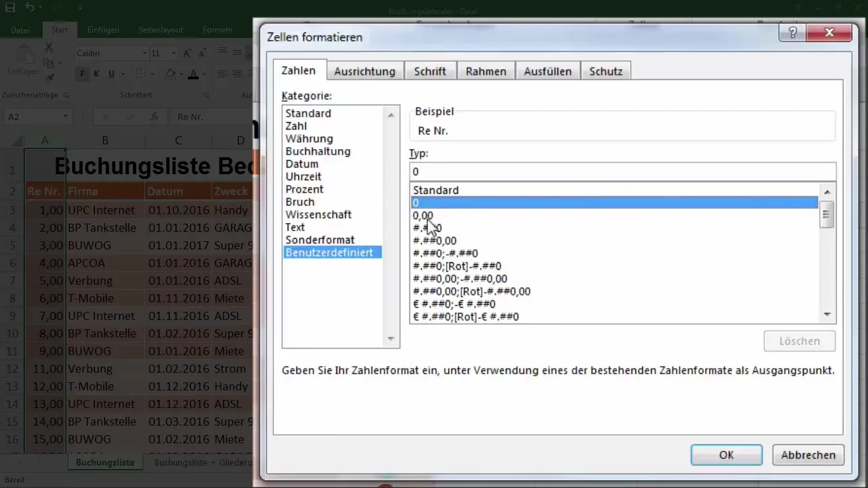Click the fill color bucket icon
This screenshot has height=488, width=868.
[x=170, y=74]
